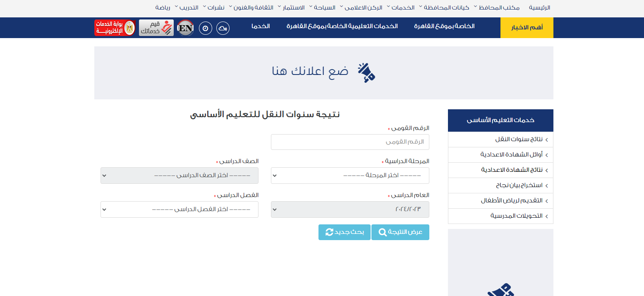Switch the site language with the EN icon

point(185,28)
